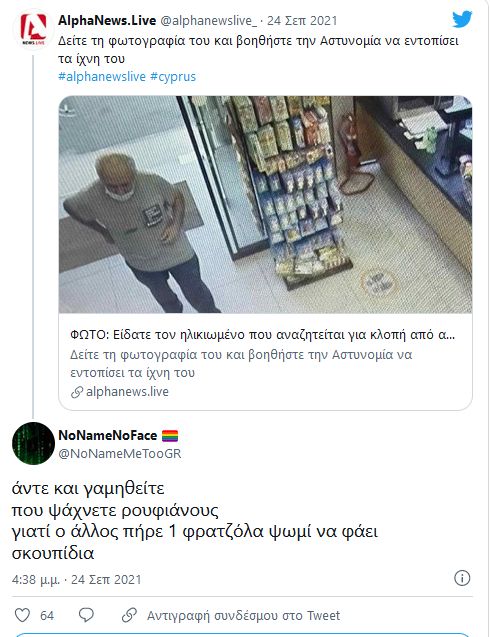Open the NoNameNoFace matrix avatar
Viewport: 490px width, 637px height.
coord(33,443)
